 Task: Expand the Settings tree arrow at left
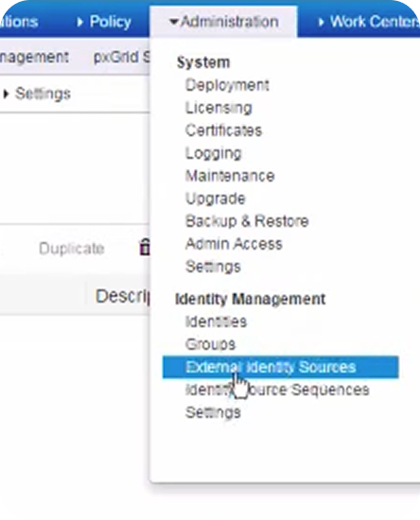pyautogui.click(x=6, y=94)
